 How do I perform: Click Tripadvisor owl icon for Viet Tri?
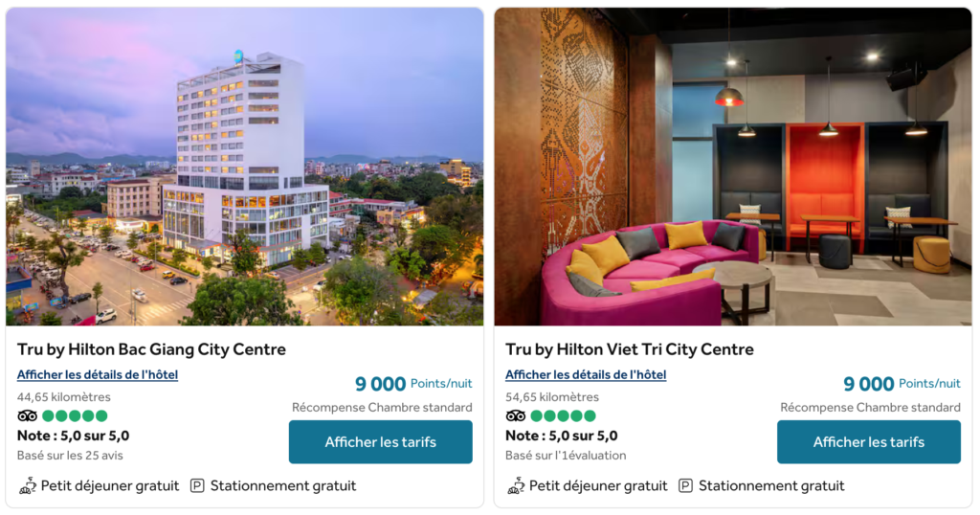click(516, 415)
